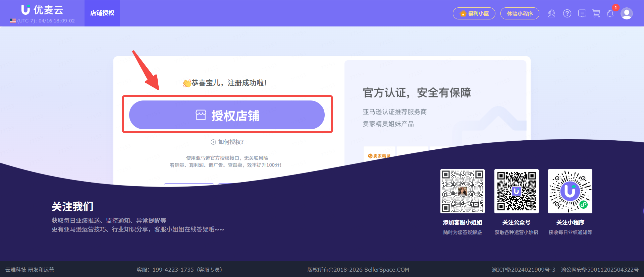
Task: Click the red notification badge showing 1
Action: pos(616,7)
